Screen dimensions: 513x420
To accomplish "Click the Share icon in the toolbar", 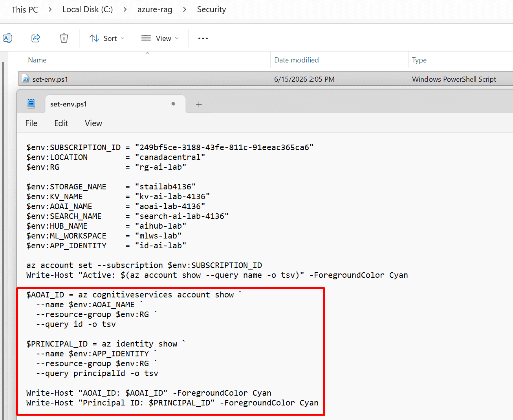I will (36, 38).
